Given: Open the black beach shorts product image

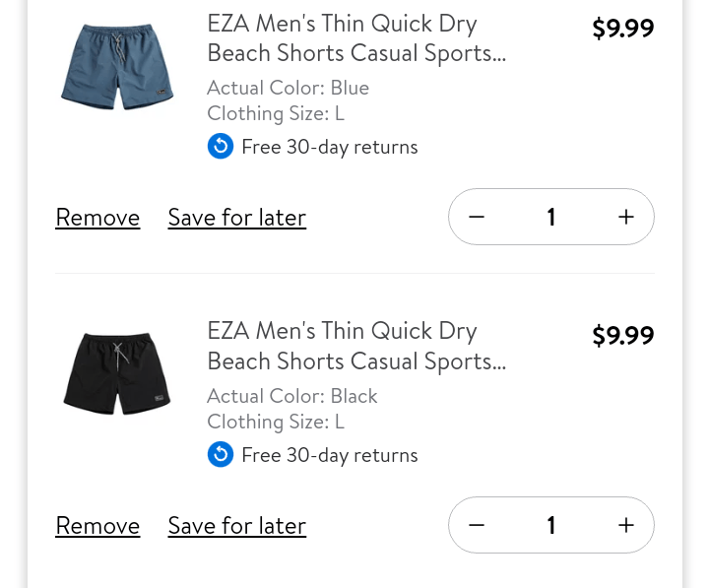Looking at the screenshot, I should coord(117,375).
